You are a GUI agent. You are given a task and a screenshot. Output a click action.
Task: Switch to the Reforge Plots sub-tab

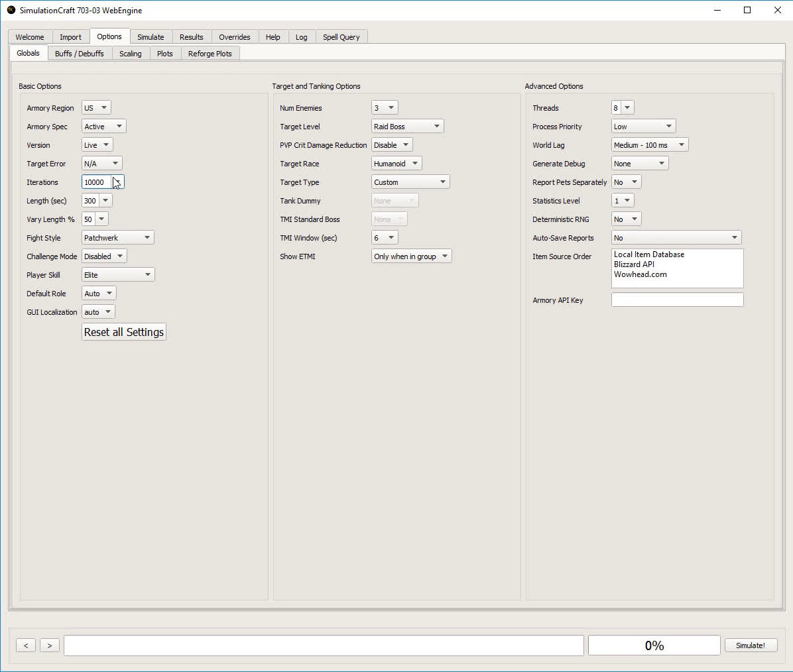(210, 54)
